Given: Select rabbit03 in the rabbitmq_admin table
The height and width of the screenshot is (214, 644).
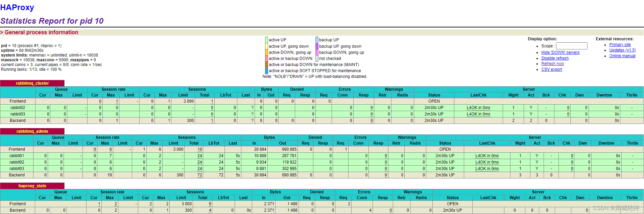Looking at the screenshot, I should (x=17, y=169).
